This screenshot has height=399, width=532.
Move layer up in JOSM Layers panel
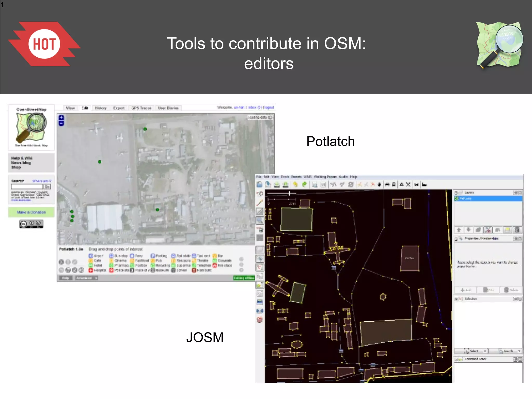[459, 230]
